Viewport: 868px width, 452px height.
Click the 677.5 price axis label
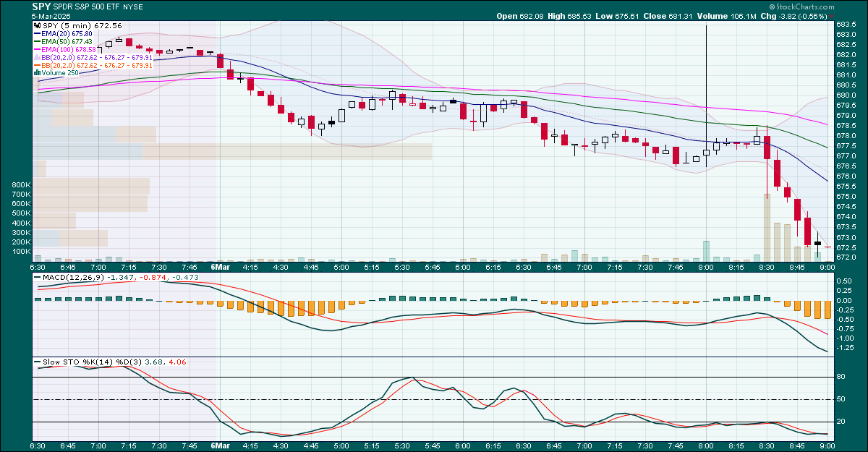[x=846, y=145]
